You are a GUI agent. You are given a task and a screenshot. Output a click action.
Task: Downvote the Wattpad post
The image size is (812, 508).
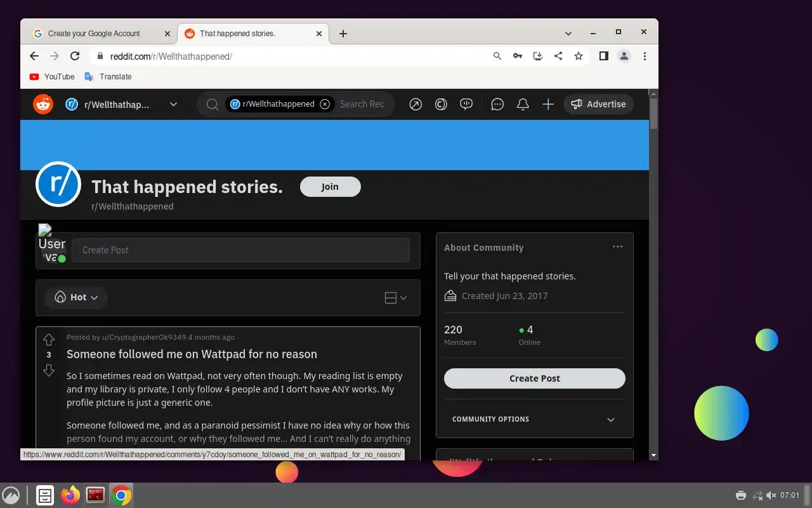(x=49, y=370)
